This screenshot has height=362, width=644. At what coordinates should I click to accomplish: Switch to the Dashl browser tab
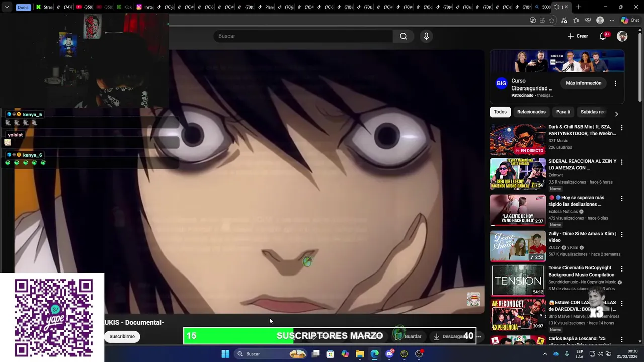[x=23, y=7]
